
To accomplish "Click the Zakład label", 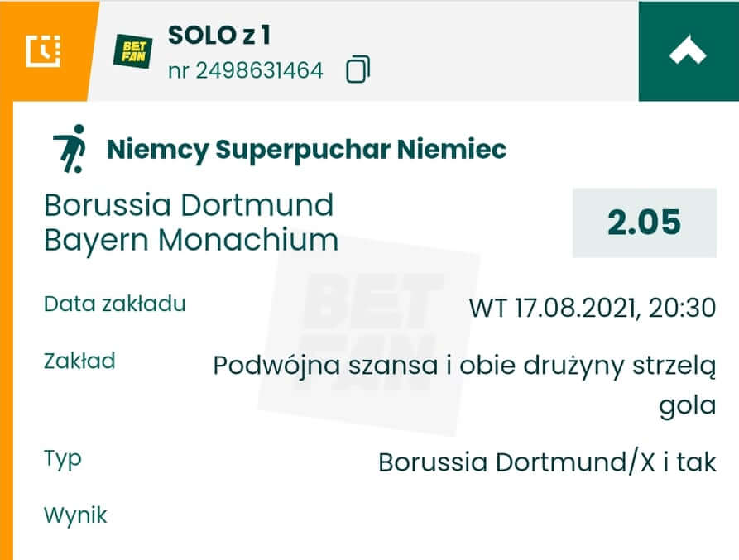I will (x=79, y=361).
